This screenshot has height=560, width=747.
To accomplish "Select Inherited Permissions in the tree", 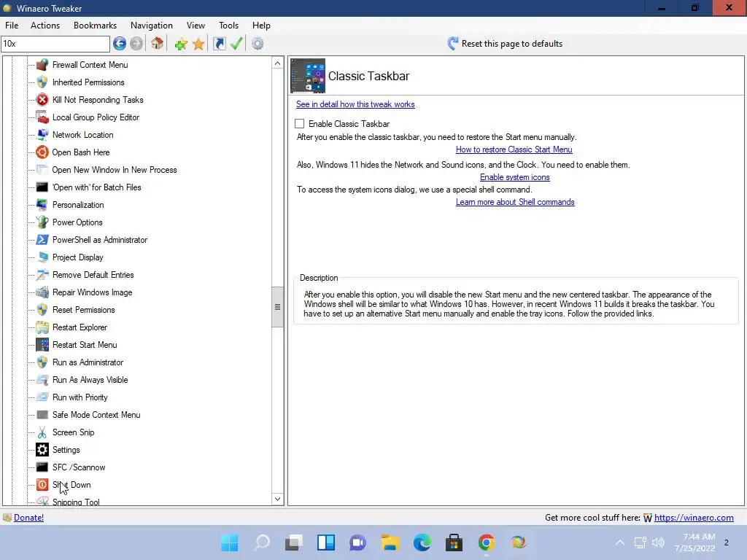I will tap(88, 82).
